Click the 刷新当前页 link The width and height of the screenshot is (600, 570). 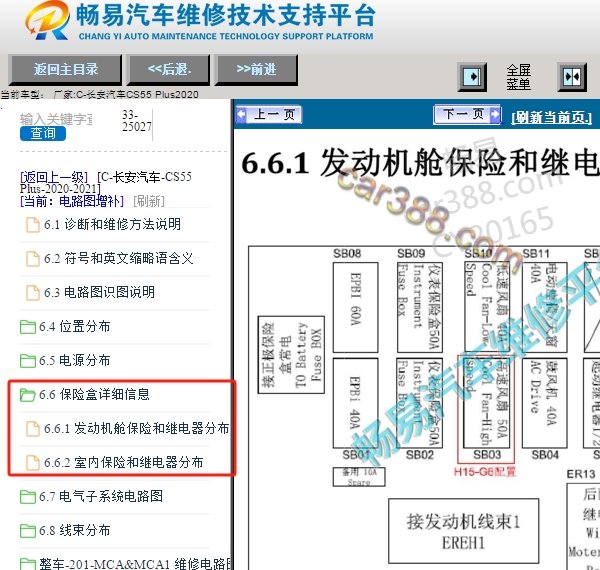pos(551,117)
